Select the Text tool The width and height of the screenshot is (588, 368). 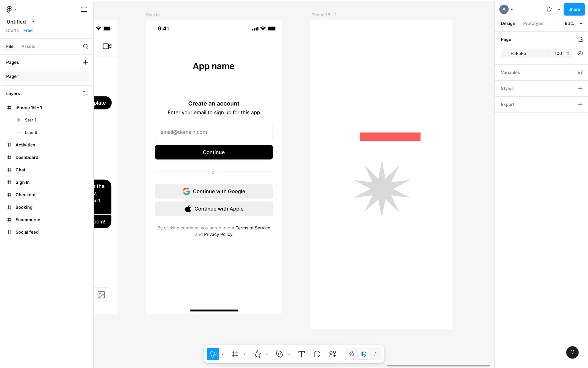pyautogui.click(x=301, y=354)
